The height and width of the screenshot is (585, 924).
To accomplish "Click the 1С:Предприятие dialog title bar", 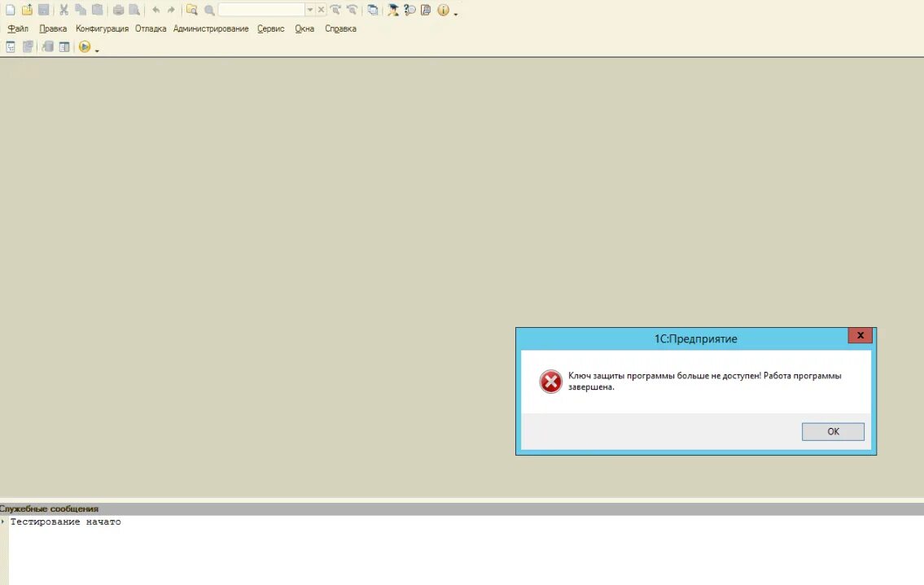I will point(695,338).
